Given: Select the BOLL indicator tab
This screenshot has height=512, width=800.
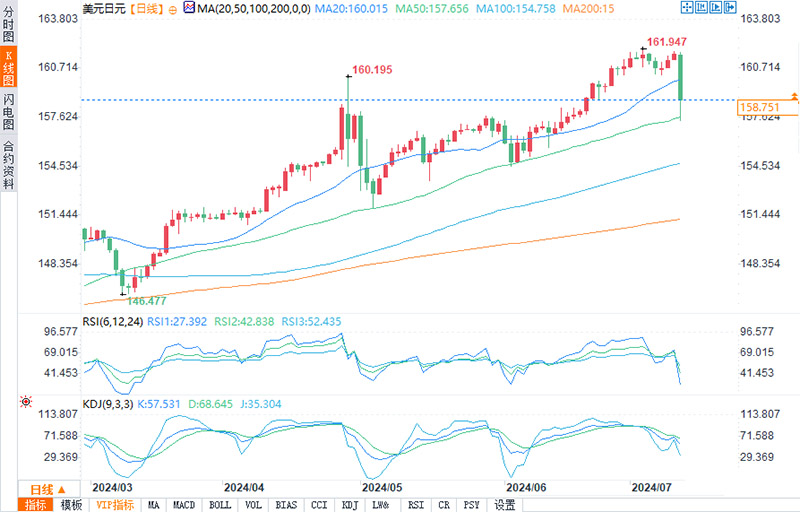Looking at the screenshot, I should pyautogui.click(x=220, y=505).
